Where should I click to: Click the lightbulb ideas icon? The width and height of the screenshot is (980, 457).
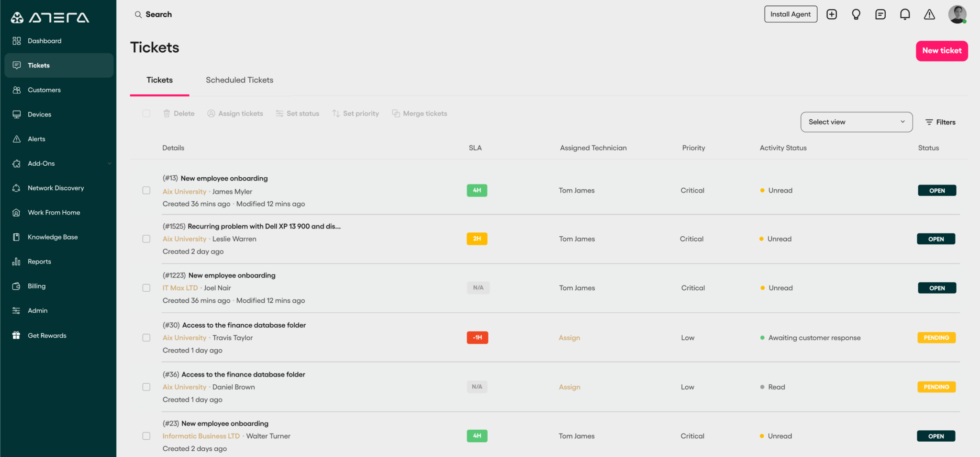click(x=856, y=14)
